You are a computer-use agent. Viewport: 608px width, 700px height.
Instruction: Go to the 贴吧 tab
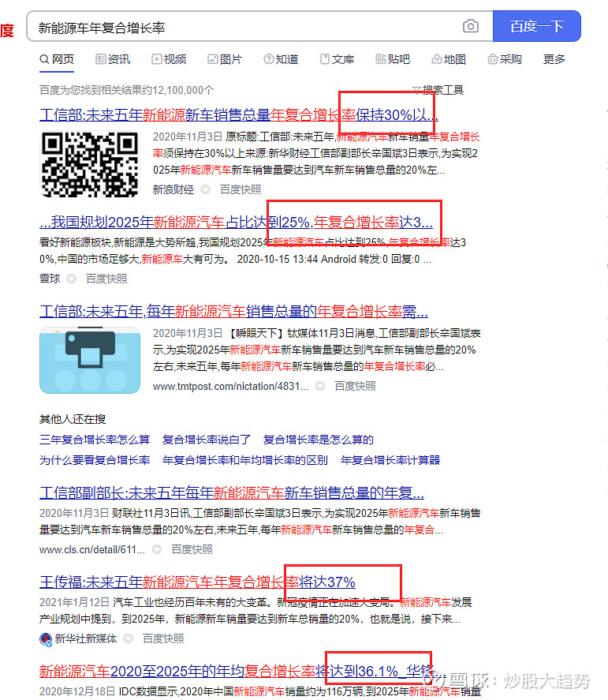393,59
